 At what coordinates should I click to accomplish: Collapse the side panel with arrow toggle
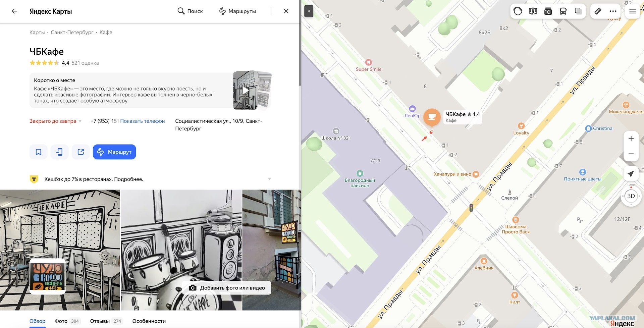pyautogui.click(x=309, y=11)
